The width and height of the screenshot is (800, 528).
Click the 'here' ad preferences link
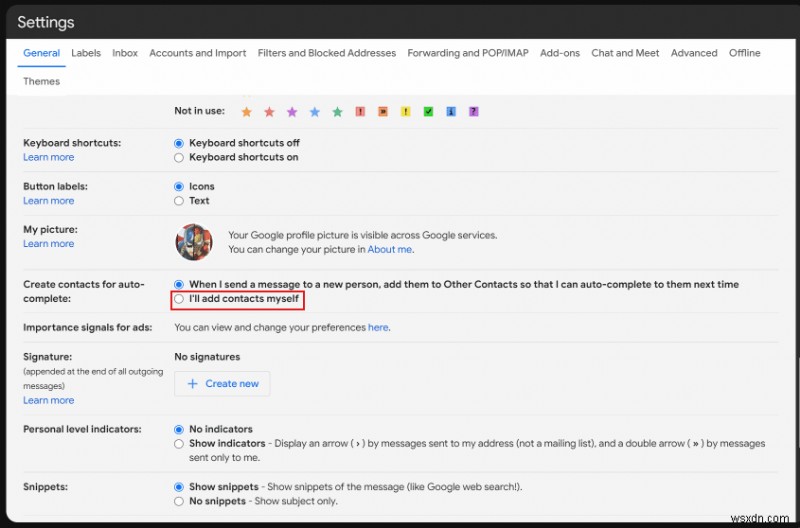(378, 328)
